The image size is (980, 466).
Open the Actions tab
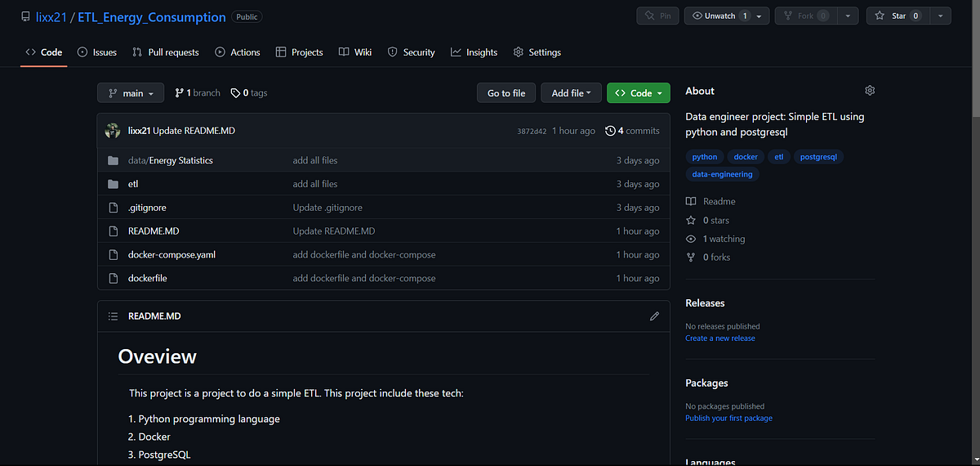point(238,52)
